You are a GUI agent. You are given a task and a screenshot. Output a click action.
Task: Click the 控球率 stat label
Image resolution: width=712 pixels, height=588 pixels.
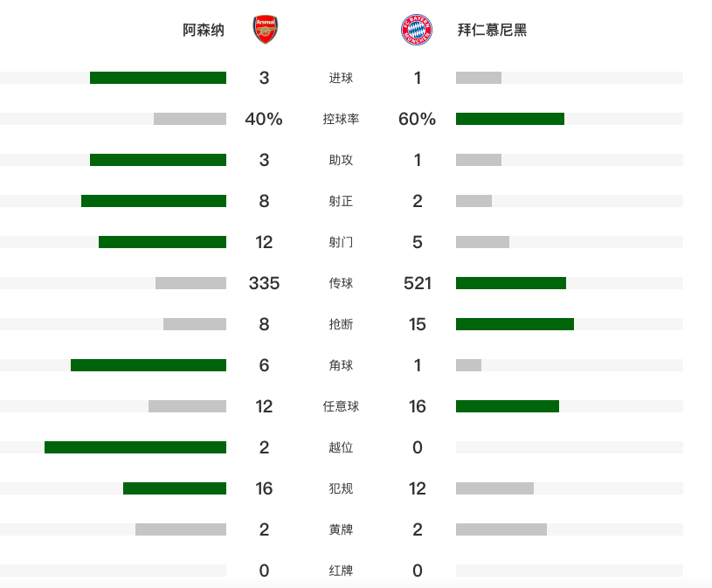[341, 119]
